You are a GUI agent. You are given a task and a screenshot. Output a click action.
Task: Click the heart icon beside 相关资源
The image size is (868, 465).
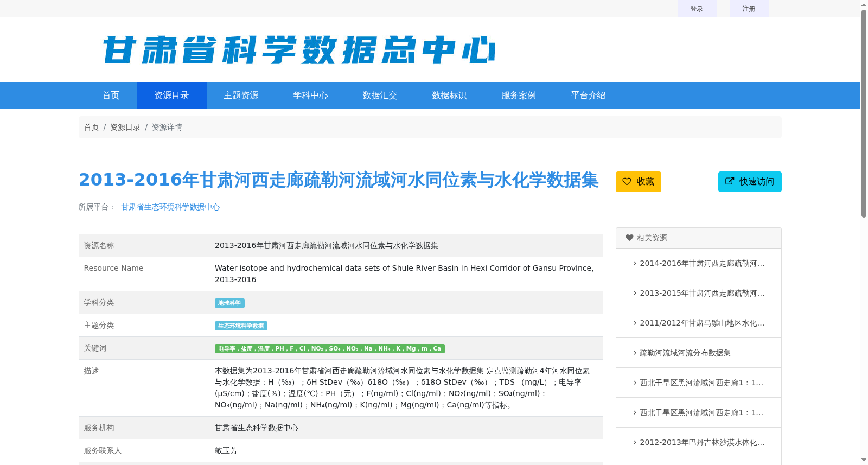click(x=629, y=238)
